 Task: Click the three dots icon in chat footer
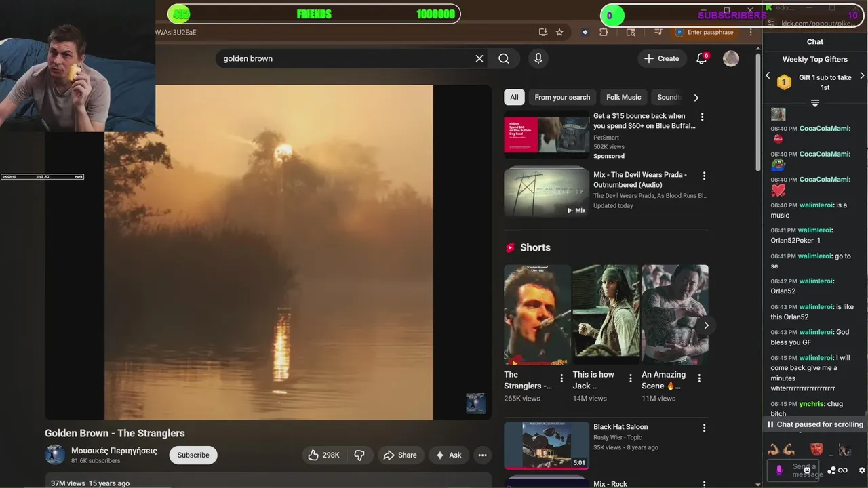click(831, 470)
